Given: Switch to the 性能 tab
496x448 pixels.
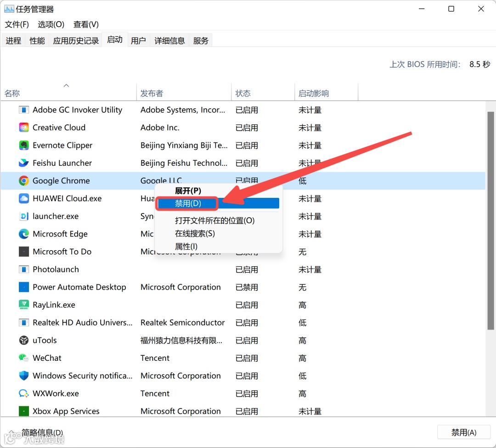Looking at the screenshot, I should pos(37,40).
